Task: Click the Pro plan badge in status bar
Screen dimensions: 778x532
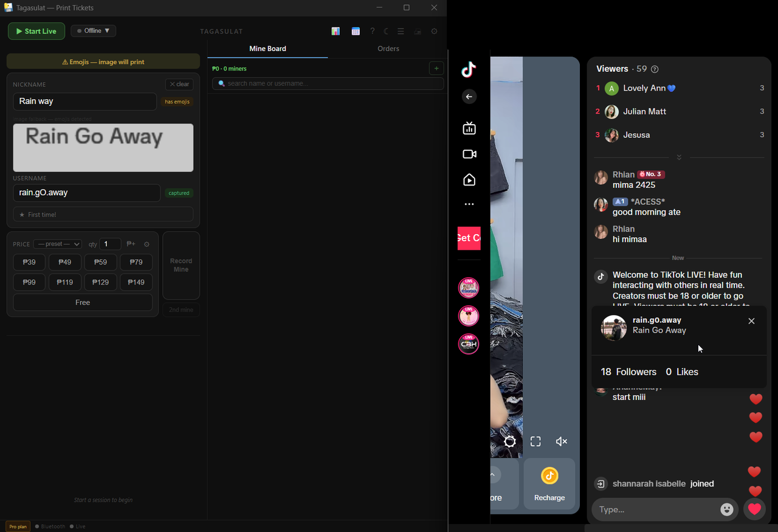Action: click(18, 527)
